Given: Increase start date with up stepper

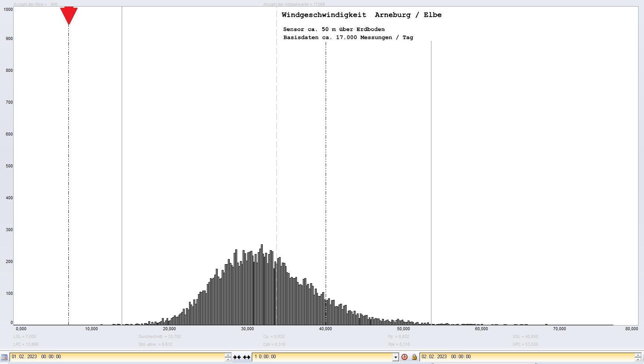Looking at the screenshot, I should [228, 355].
